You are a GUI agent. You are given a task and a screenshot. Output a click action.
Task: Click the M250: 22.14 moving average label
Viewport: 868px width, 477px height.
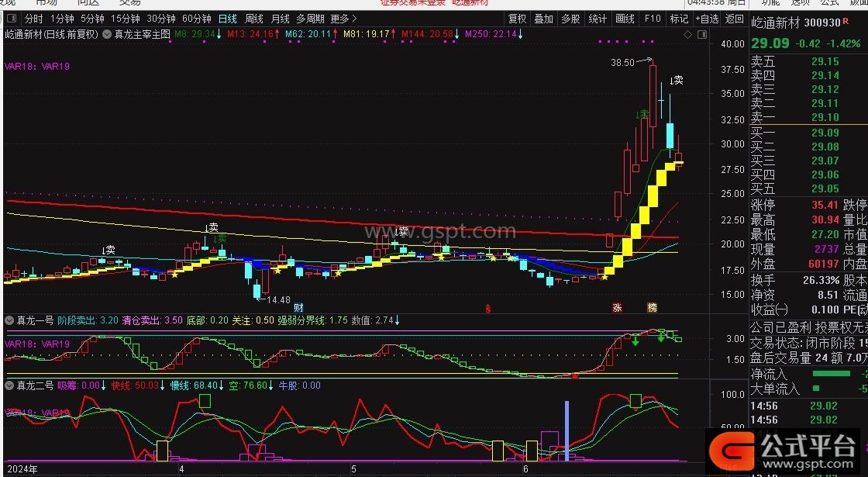click(494, 34)
